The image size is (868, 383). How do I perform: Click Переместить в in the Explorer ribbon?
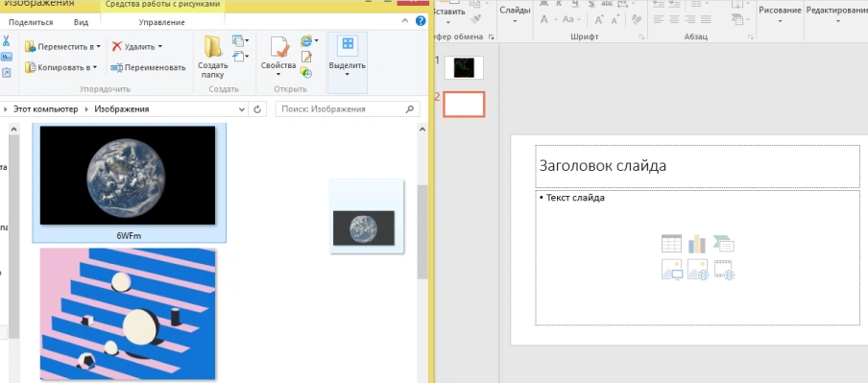[62, 46]
